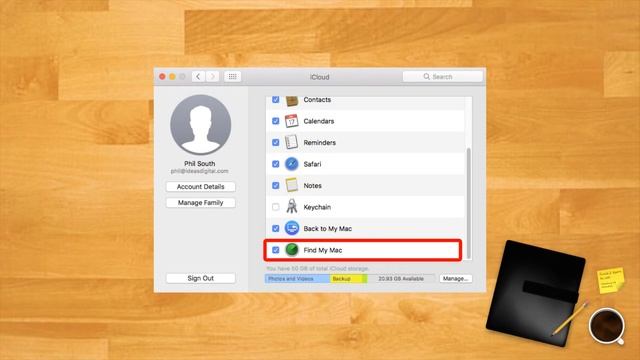
Task: Click the magnifier icon in the search field
Action: click(x=427, y=76)
